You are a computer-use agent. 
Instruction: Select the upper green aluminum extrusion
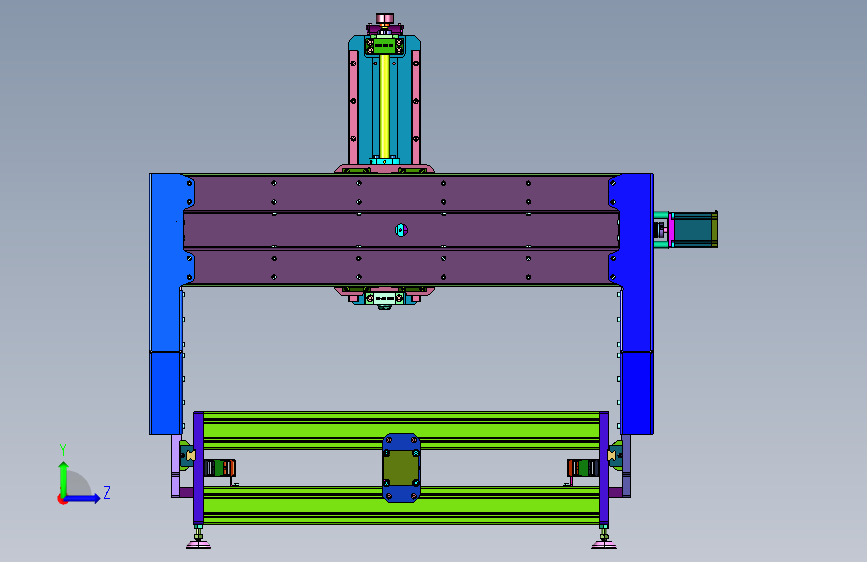coord(401,430)
